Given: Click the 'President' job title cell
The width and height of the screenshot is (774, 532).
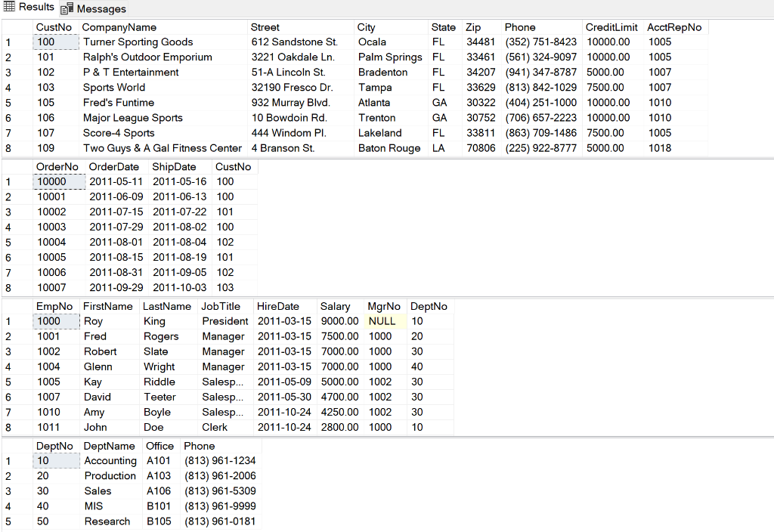Looking at the screenshot, I should point(225,321).
